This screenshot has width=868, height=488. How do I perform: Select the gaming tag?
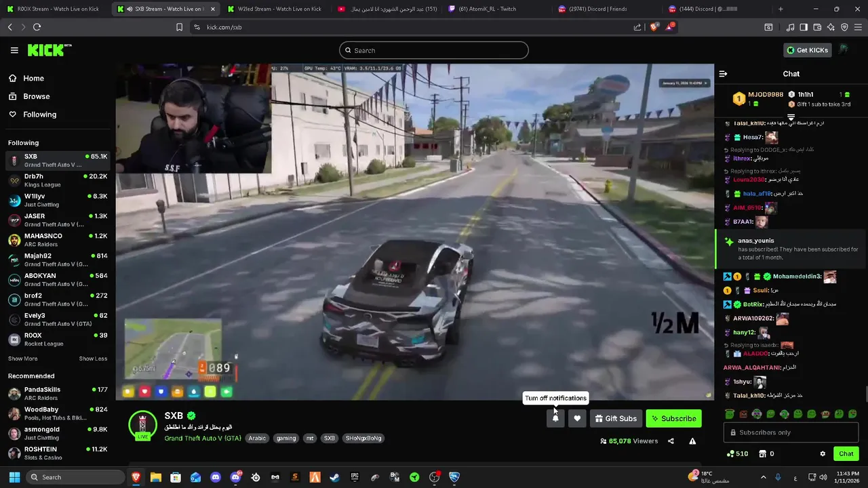click(x=286, y=439)
